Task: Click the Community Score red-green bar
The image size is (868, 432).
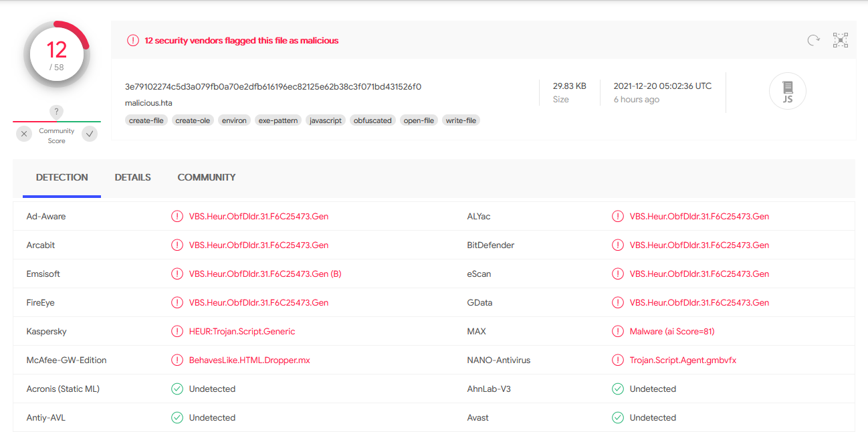Action: coord(57,122)
